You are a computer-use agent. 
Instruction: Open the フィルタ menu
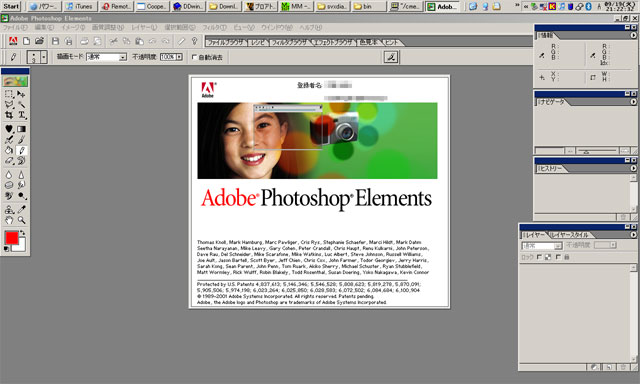(214, 27)
